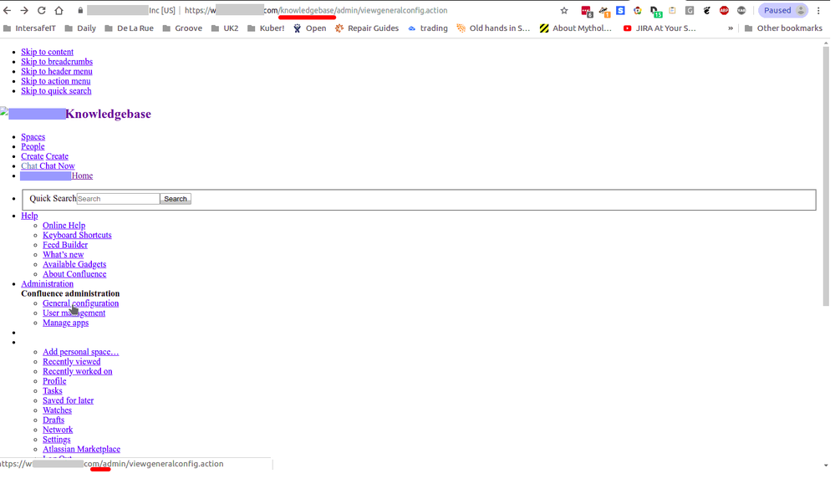Open JIRA At Your S... bookmark
Viewport: 835px width, 504px height.
click(x=659, y=28)
